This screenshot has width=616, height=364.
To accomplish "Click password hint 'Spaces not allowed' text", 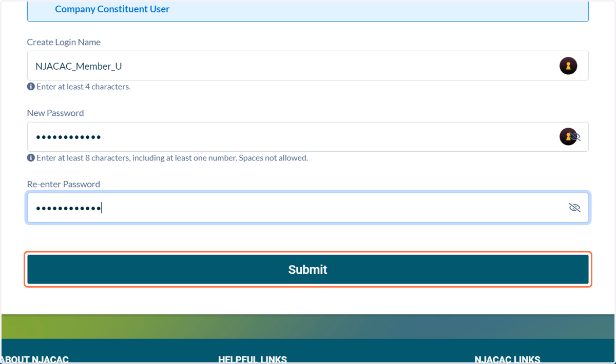I will pos(274,158).
